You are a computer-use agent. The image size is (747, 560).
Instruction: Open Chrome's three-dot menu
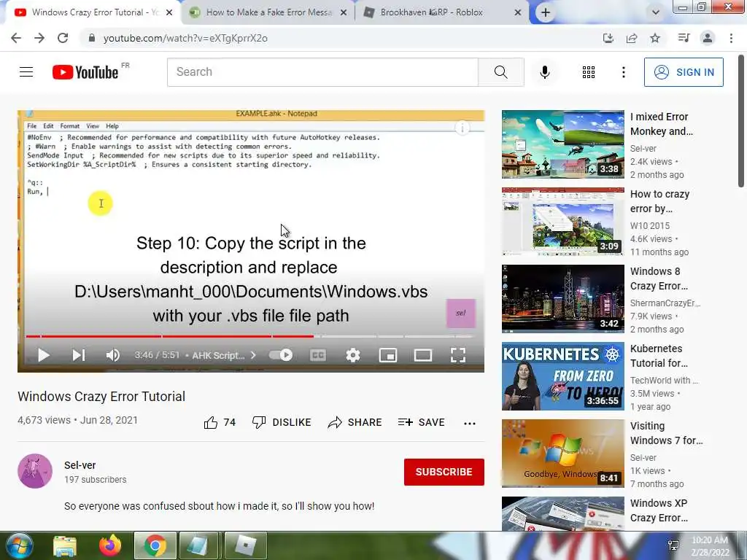point(731,38)
